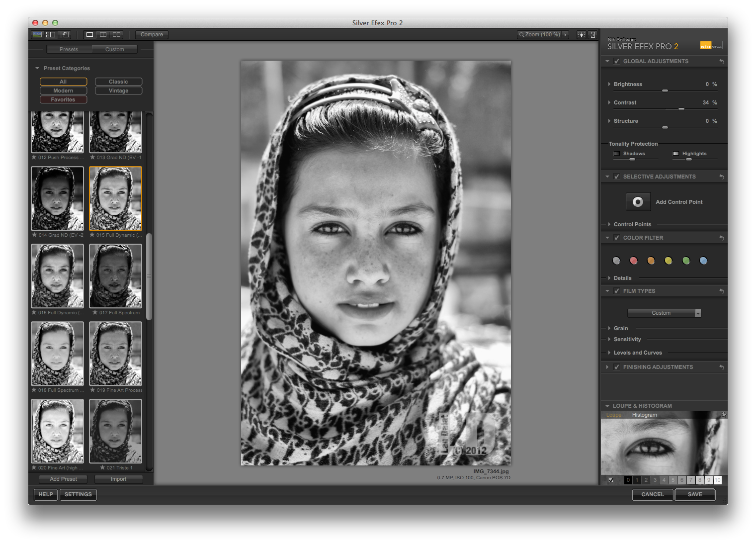The height and width of the screenshot is (544, 756).
Task: Open HELP
Action: 46,495
